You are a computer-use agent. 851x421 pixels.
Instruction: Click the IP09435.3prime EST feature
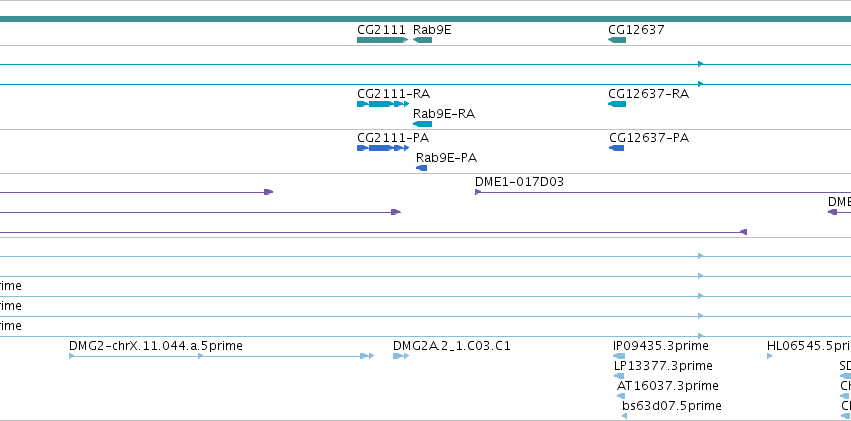point(619,356)
